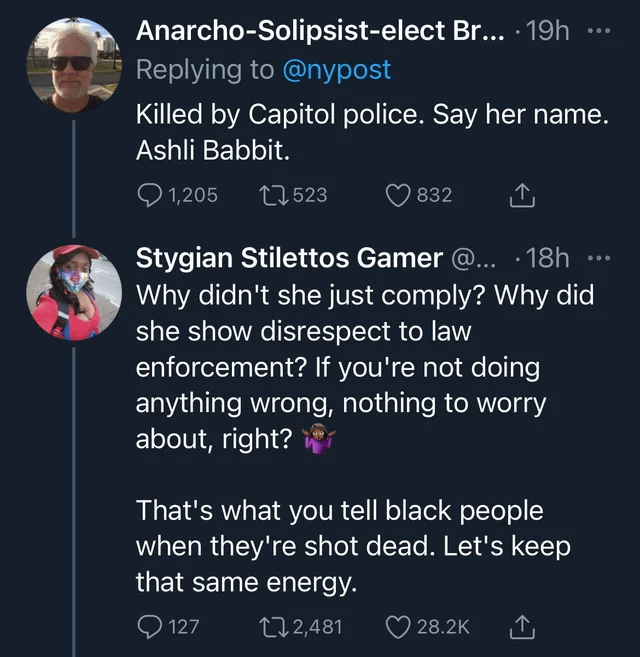View the 1,205 replies count

pyautogui.click(x=193, y=196)
